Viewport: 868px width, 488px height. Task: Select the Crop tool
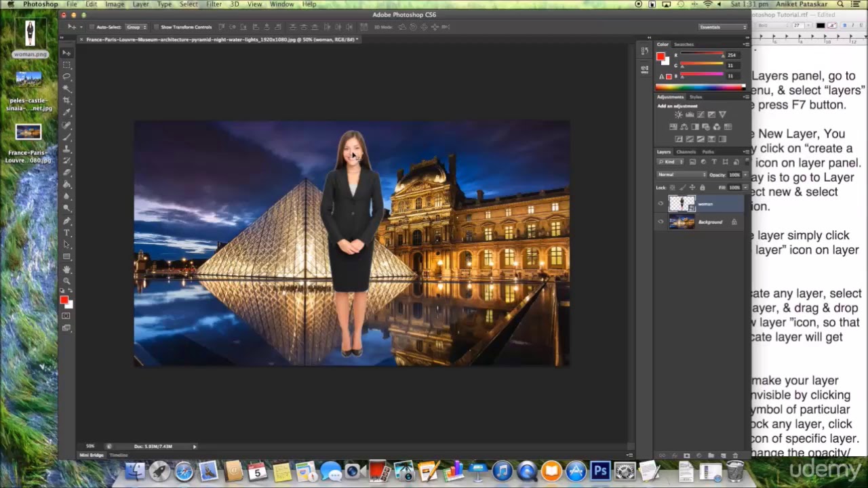[x=66, y=101]
